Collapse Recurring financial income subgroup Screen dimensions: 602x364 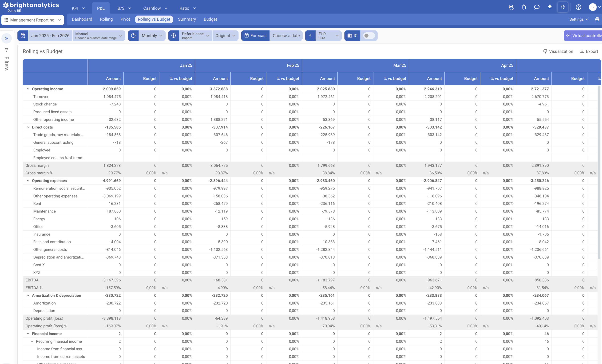point(32,341)
